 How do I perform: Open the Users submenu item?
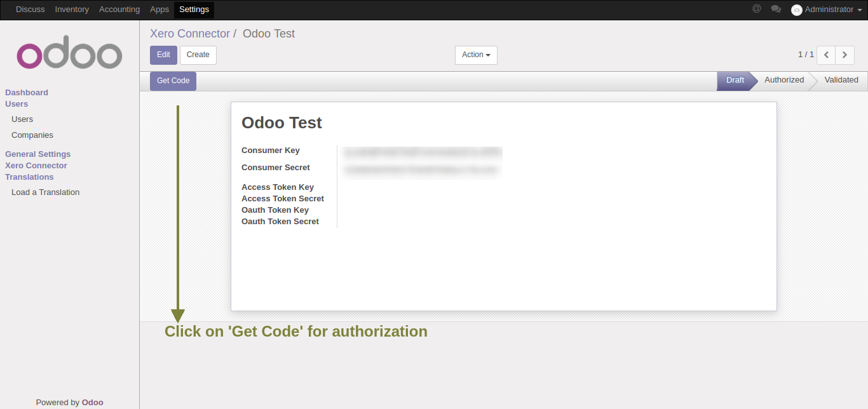(x=22, y=119)
